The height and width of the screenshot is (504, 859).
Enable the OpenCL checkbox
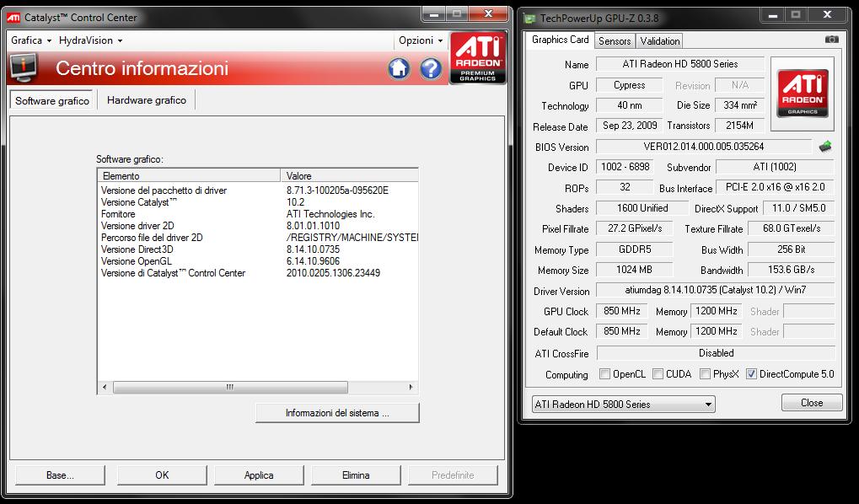(x=604, y=374)
